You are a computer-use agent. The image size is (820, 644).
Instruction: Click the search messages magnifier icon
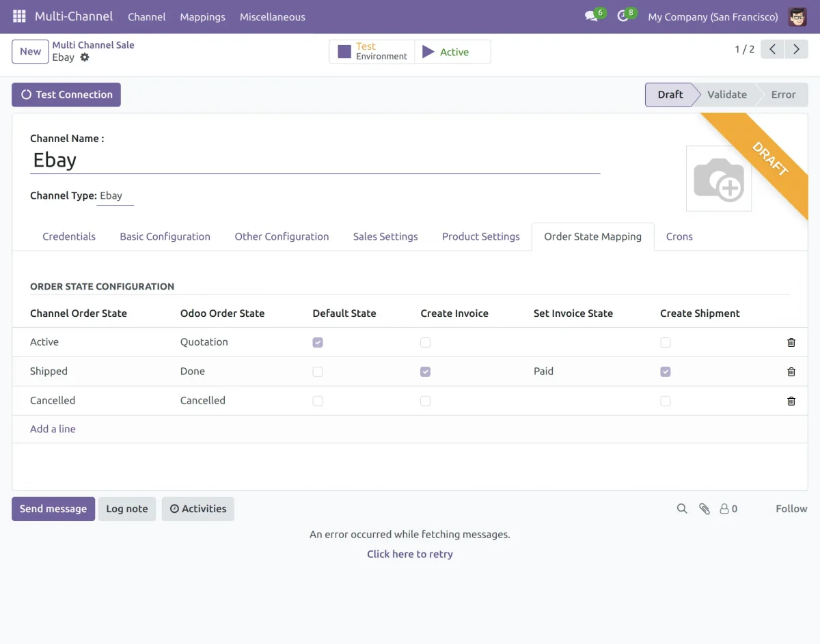(x=682, y=509)
